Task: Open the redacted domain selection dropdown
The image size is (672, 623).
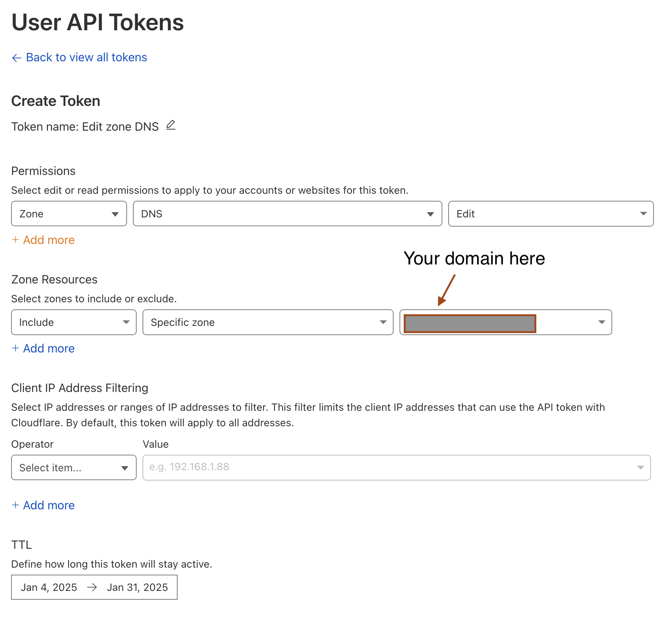Action: 505,322
